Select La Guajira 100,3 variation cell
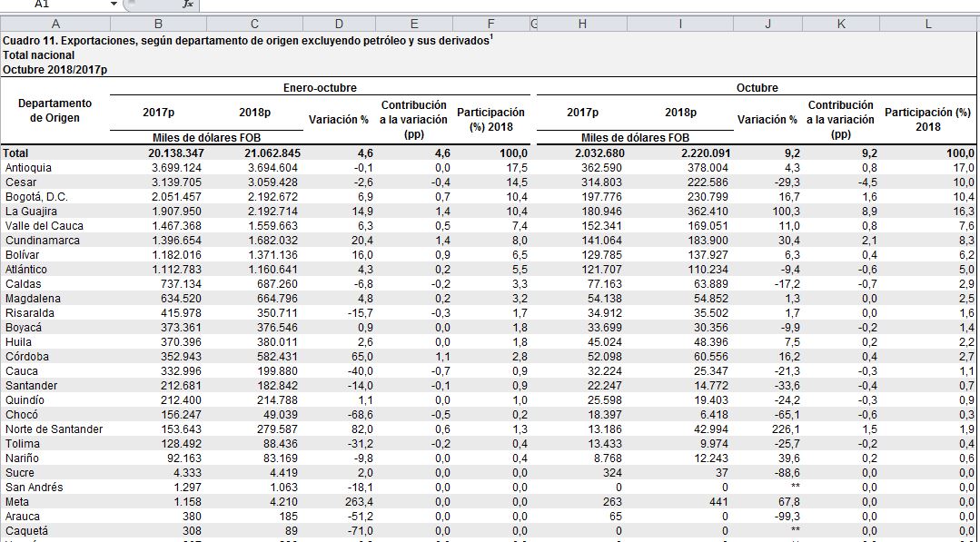The width and height of the screenshot is (980, 542). coord(768,212)
